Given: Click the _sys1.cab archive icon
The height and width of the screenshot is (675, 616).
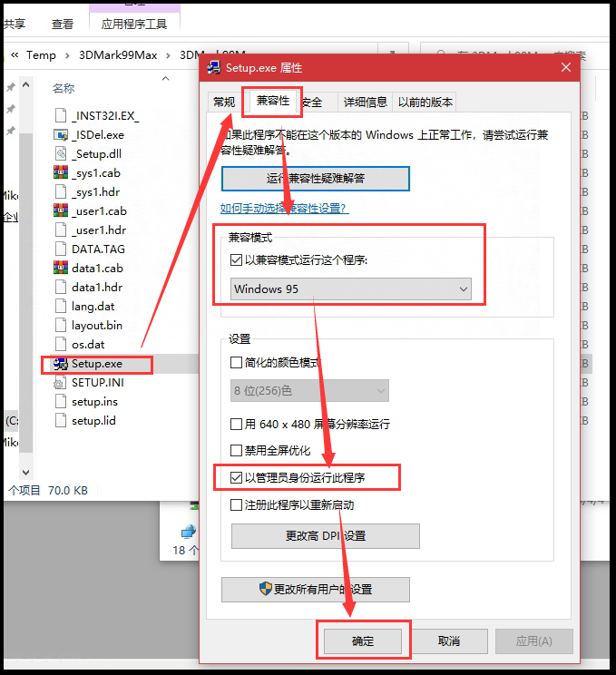Looking at the screenshot, I should [61, 173].
